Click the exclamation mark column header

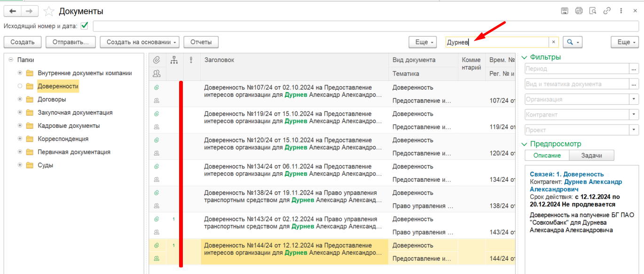(x=191, y=60)
